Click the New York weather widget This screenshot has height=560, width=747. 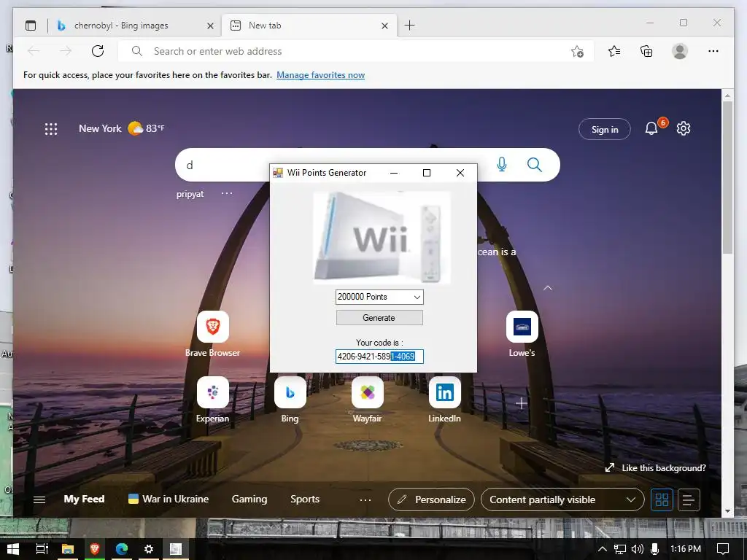coord(122,128)
